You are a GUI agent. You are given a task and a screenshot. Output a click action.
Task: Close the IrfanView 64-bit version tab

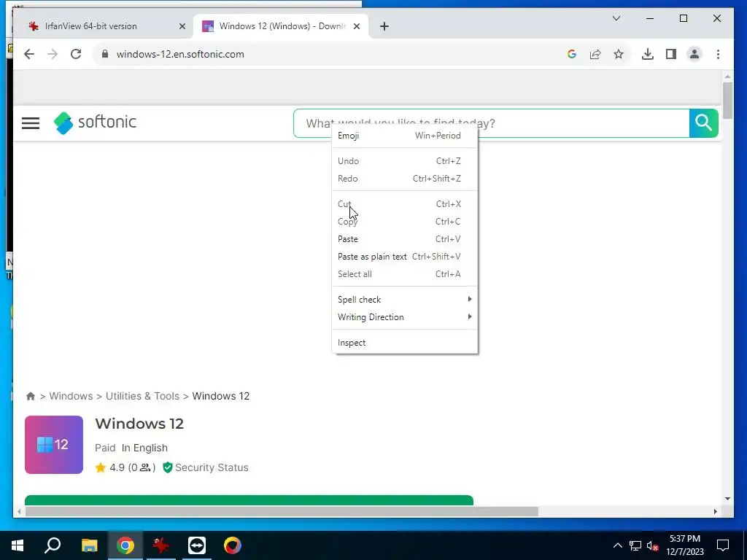click(182, 26)
